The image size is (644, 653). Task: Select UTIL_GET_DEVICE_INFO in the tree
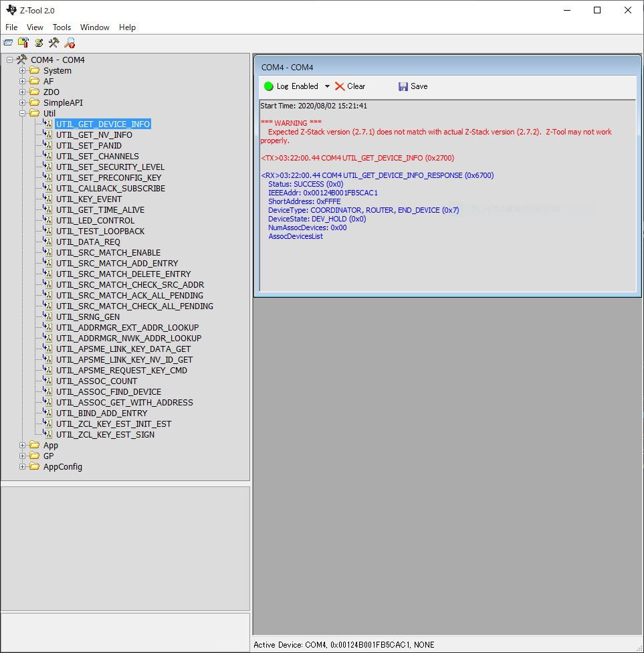pos(103,124)
